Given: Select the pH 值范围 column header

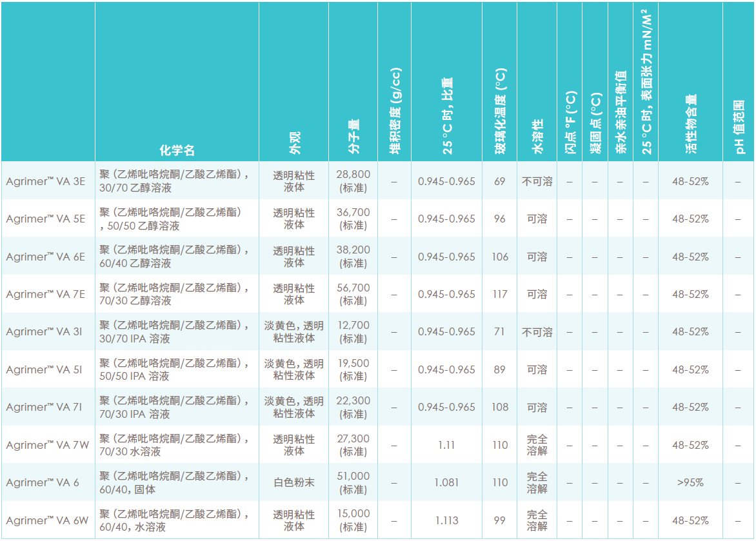Looking at the screenshot, I should point(739,127).
